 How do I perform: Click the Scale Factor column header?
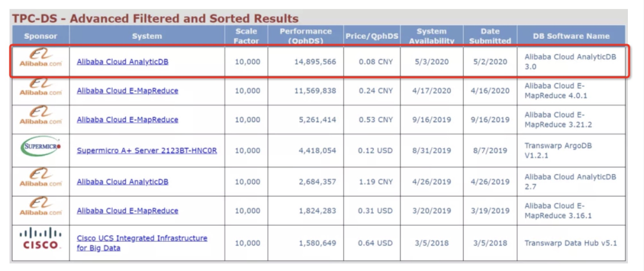tap(246, 36)
